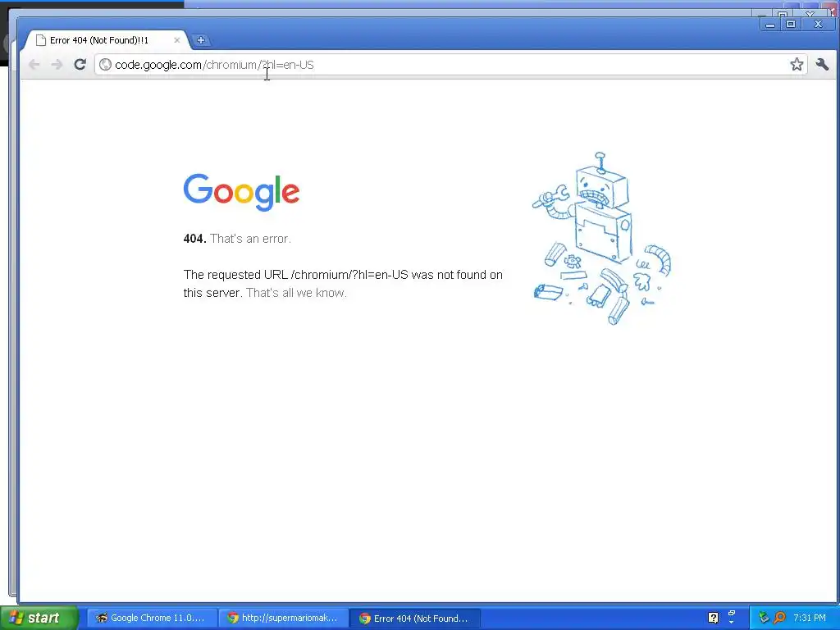Screen dimensions: 840x630
Task: Click the orange magnifier tray icon
Action: [x=779, y=618]
